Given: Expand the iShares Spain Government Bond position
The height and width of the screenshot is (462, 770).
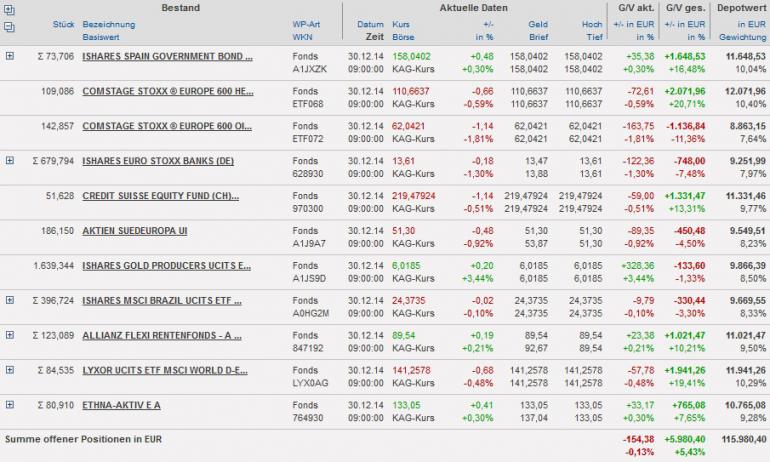Looking at the screenshot, I should pyautogui.click(x=10, y=55).
